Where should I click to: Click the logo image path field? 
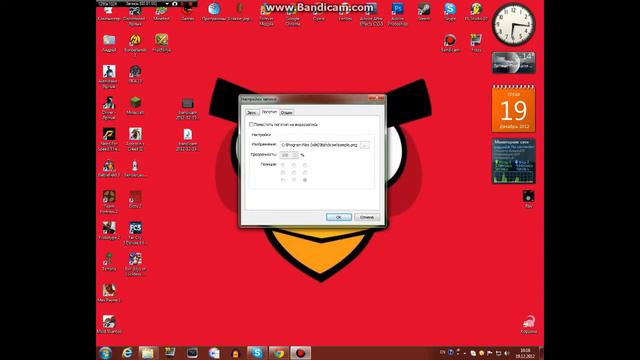pyautogui.click(x=320, y=145)
